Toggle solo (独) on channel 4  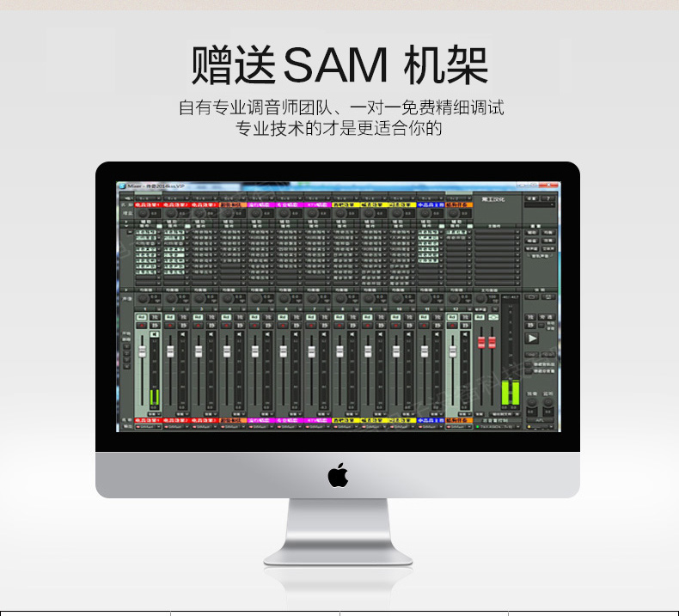pyautogui.click(x=240, y=317)
